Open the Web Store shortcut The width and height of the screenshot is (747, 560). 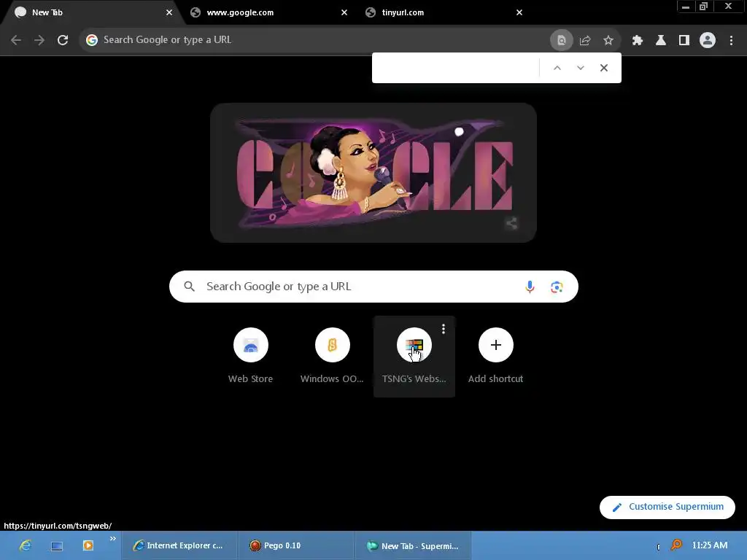pos(251,356)
